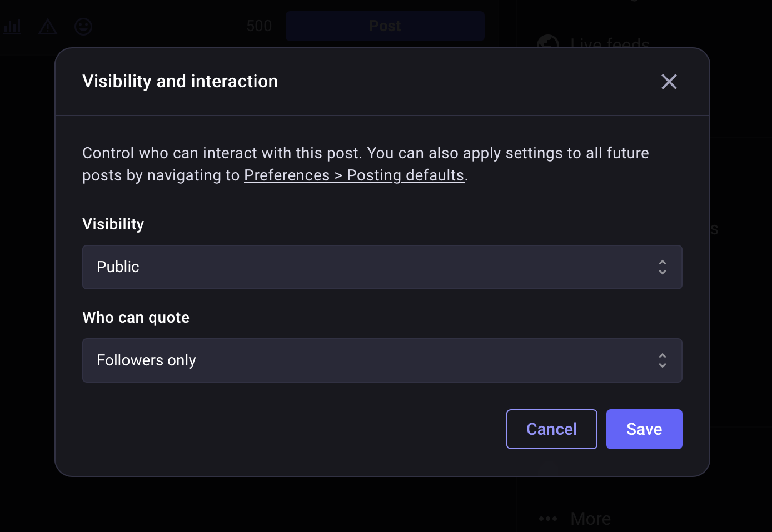The image size is (772, 532).
Task: Click the Who can quote label
Action: [136, 318]
